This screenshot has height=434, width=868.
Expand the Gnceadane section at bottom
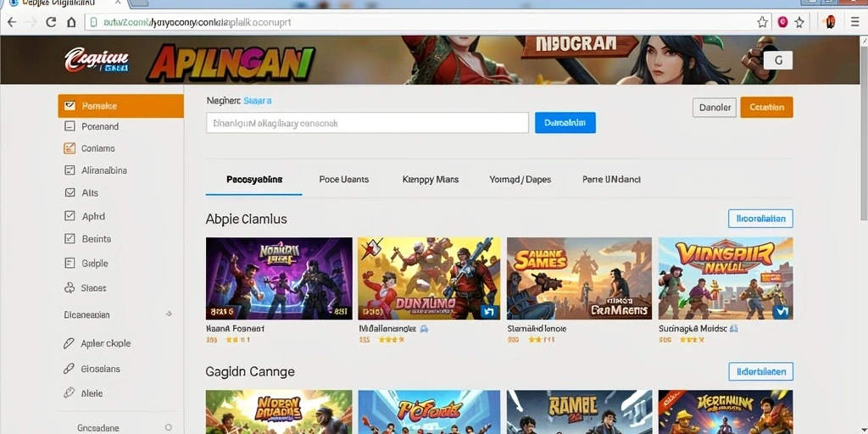click(169, 427)
